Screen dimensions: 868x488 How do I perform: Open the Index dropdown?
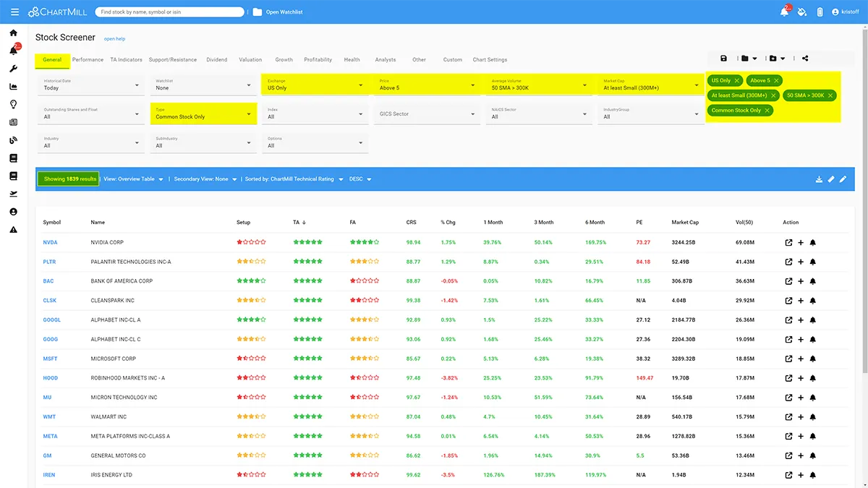(315, 114)
